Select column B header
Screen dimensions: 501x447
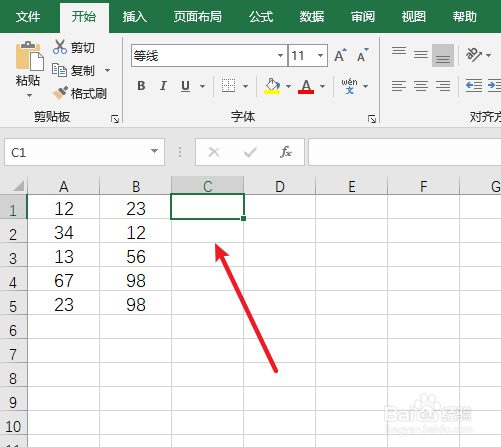click(136, 186)
